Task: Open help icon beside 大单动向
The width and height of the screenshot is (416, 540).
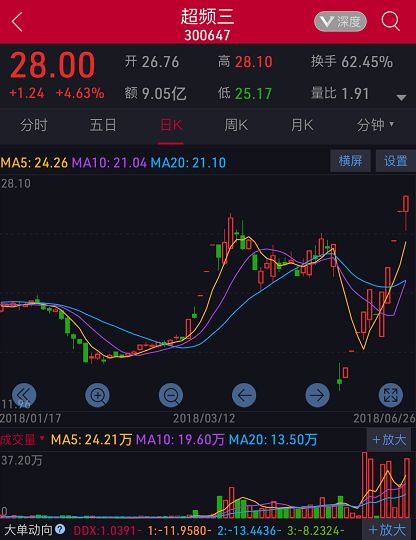Action: click(x=60, y=529)
